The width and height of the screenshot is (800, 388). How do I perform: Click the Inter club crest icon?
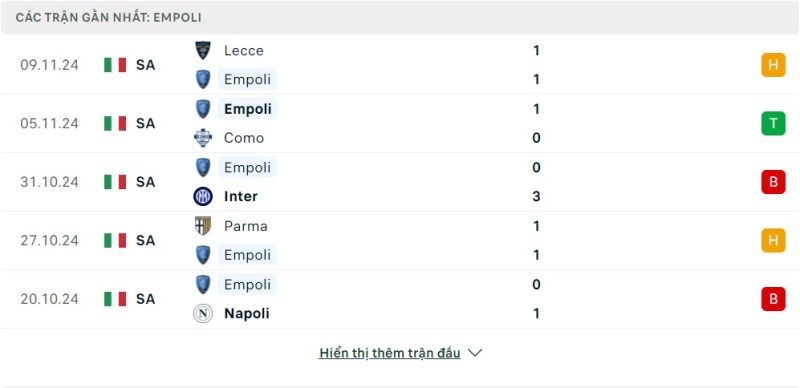pos(203,197)
